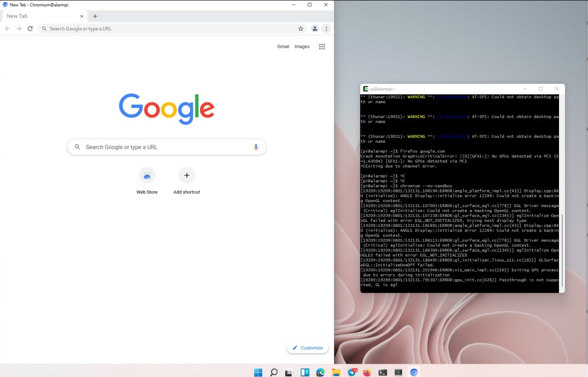Reload the page in Chromium
Viewport: 588px width, 377px height.
click(x=30, y=28)
